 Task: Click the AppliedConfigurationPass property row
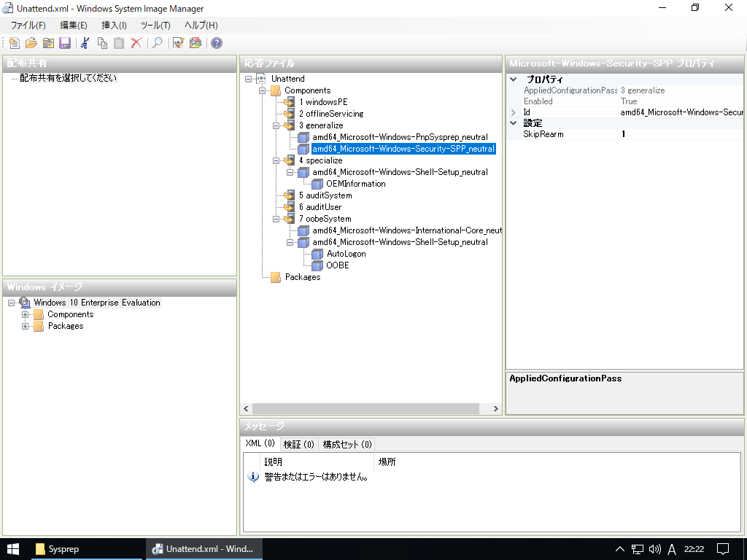625,90
